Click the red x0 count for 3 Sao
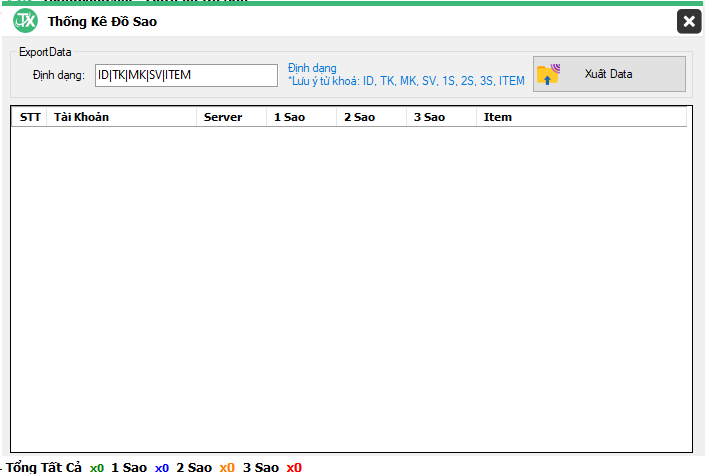 point(294,467)
